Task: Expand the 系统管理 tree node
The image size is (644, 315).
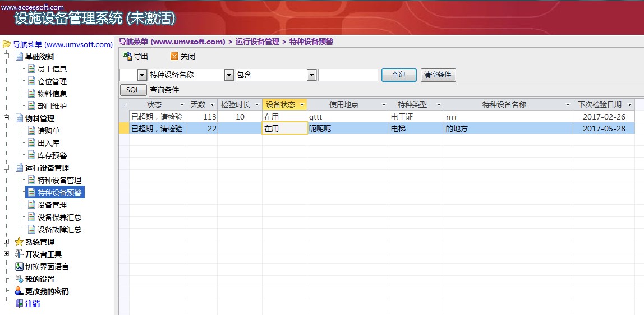Action: (x=6, y=241)
